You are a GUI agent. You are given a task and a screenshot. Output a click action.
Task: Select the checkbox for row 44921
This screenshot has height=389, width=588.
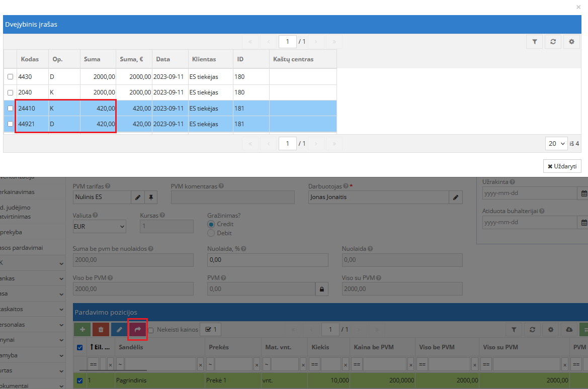coord(10,124)
